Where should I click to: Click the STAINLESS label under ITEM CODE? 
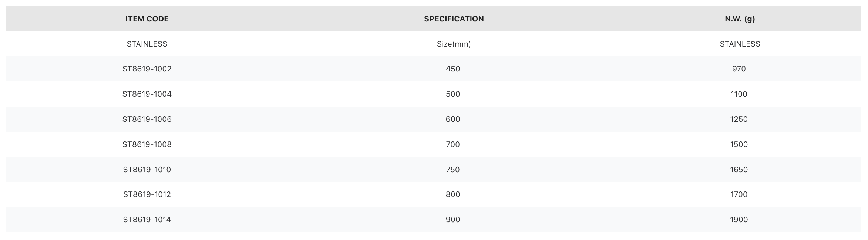coord(147,44)
